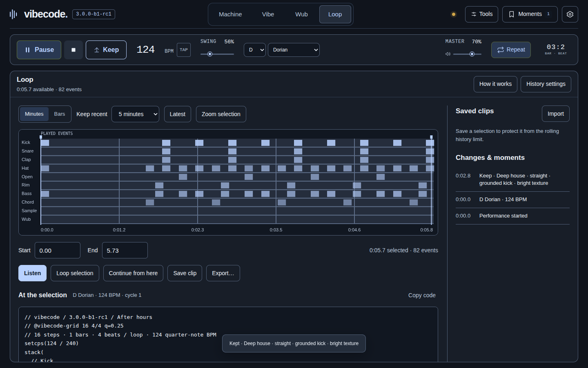Click the selection start handle on timeline
Image resolution: width=588 pixels, height=368 pixels.
(x=41, y=137)
